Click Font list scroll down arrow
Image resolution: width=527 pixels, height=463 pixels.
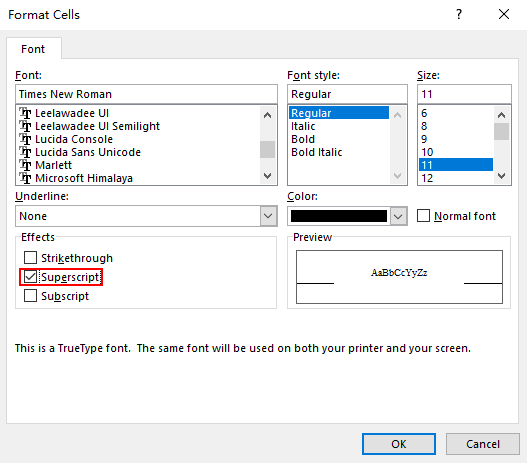click(268, 176)
